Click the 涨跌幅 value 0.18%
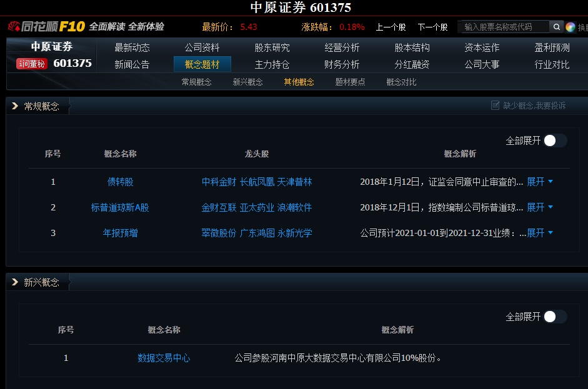The height and width of the screenshot is (389, 588). click(352, 27)
